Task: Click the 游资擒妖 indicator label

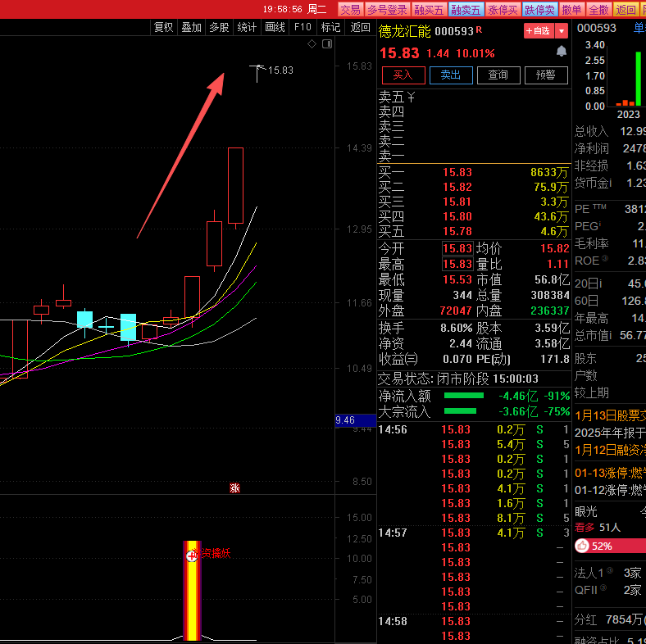Action: tap(212, 553)
